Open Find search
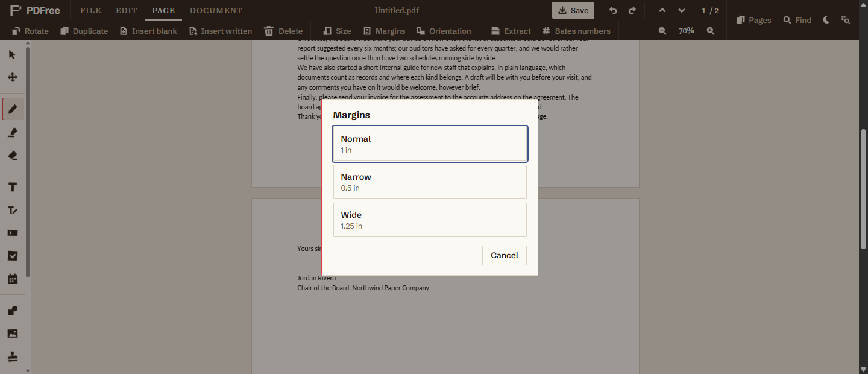868x374 pixels. click(x=797, y=20)
